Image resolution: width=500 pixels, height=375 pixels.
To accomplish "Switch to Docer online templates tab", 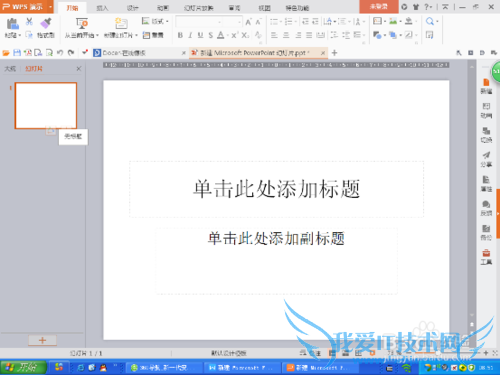I will tap(138, 53).
